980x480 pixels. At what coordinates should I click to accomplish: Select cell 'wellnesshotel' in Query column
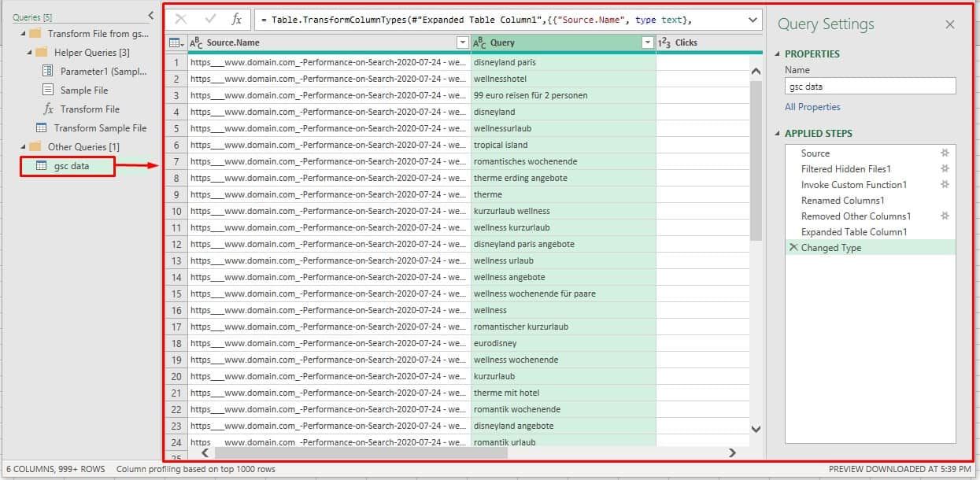[x=564, y=79]
